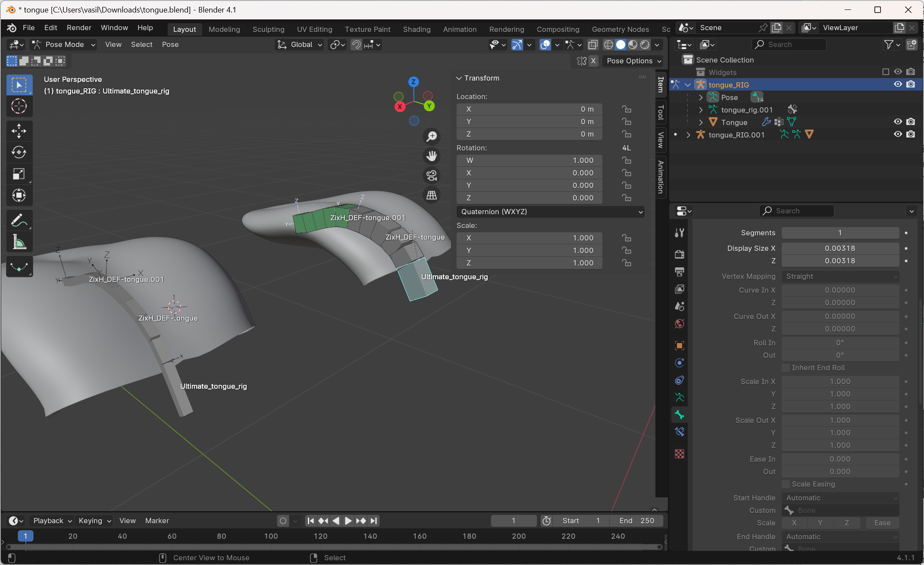Open the Scene properties tab
This screenshot has height=565, width=924.
680,306
